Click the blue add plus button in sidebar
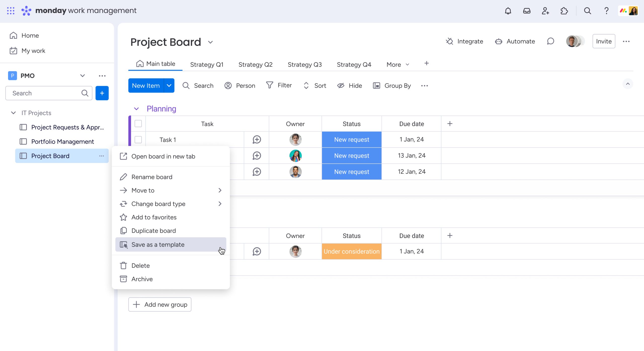 click(102, 93)
